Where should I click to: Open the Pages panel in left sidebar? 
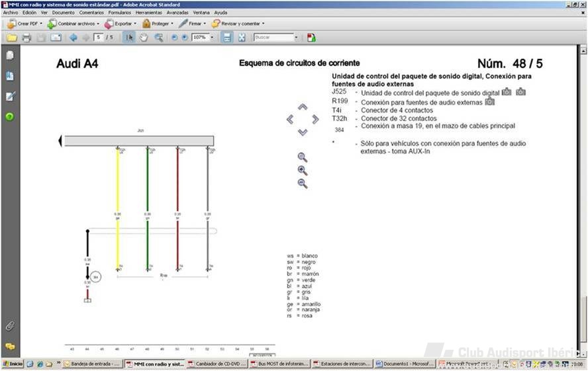tap(10, 56)
